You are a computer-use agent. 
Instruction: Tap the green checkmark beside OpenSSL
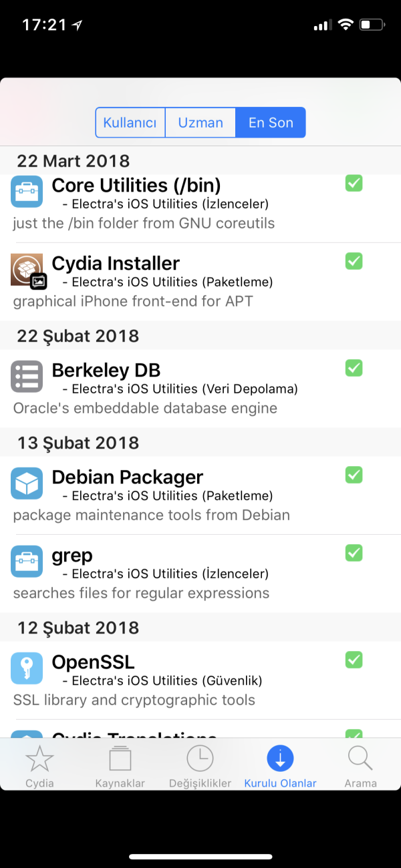tap(353, 660)
